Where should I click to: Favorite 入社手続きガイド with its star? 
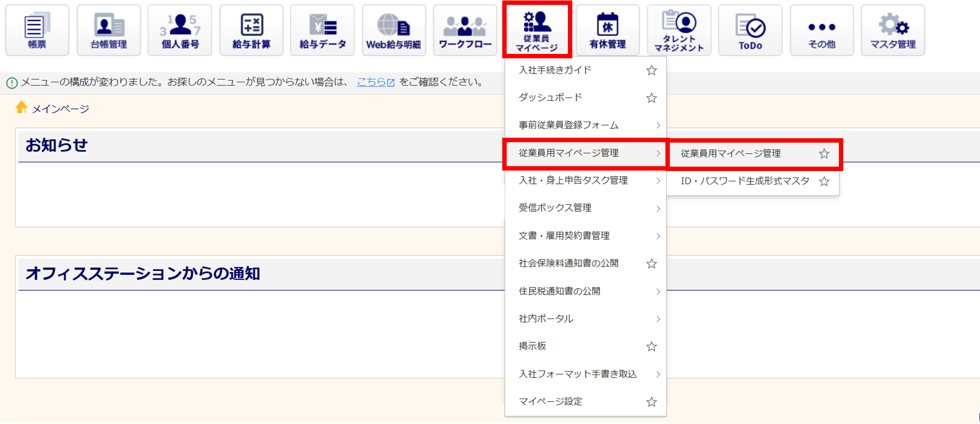(651, 71)
